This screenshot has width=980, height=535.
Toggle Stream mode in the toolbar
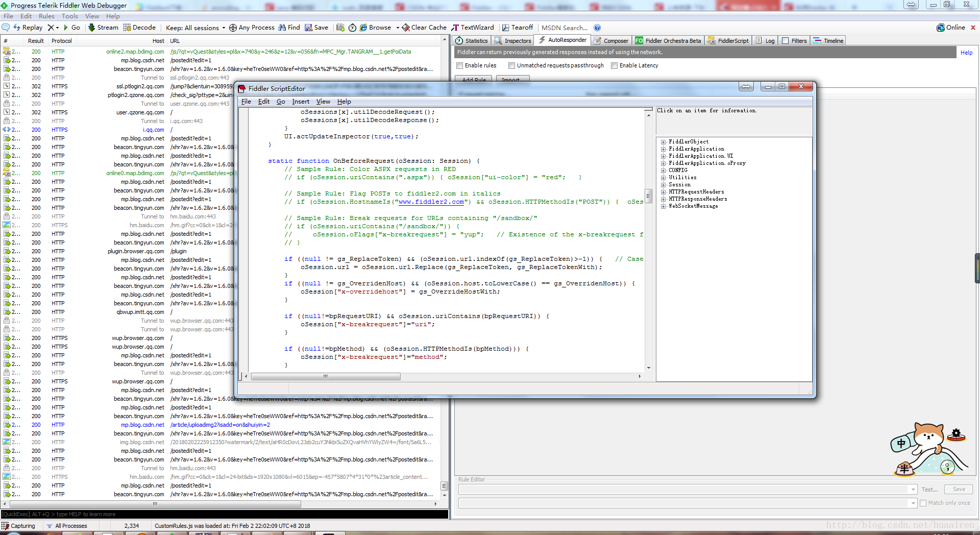point(103,28)
